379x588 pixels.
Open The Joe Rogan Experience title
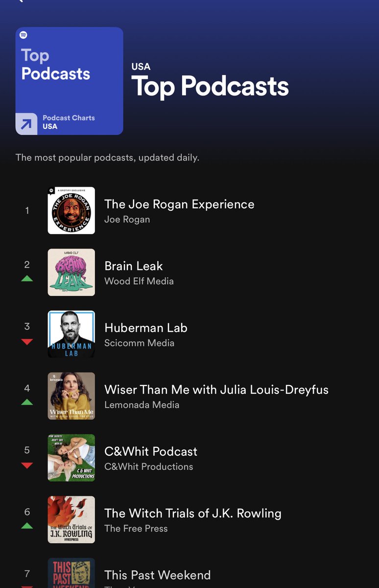coord(179,204)
